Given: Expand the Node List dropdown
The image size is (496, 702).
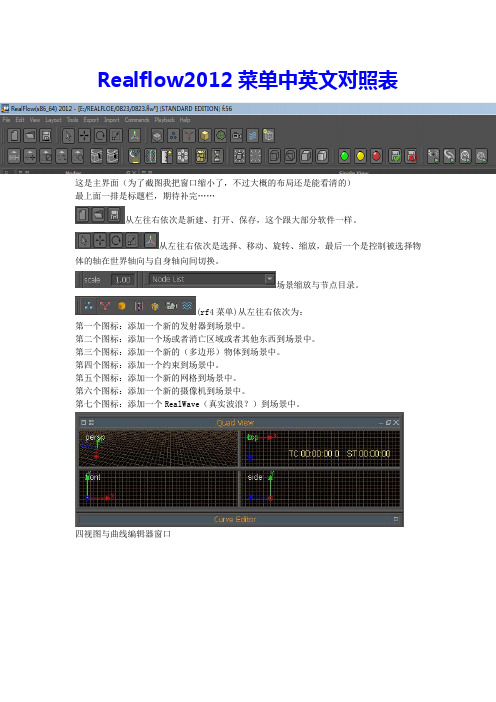Looking at the screenshot, I should point(269,279).
